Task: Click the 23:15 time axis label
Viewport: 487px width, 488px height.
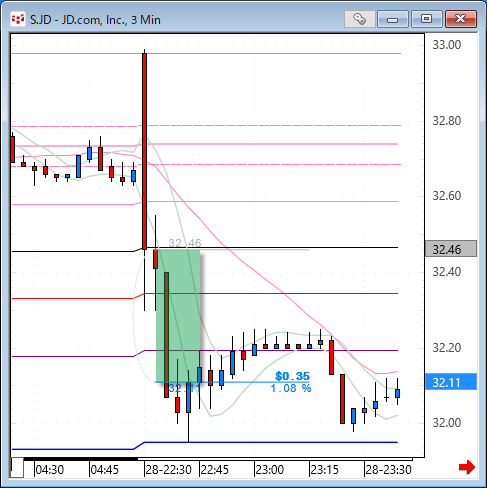Action: pyautogui.click(x=325, y=470)
